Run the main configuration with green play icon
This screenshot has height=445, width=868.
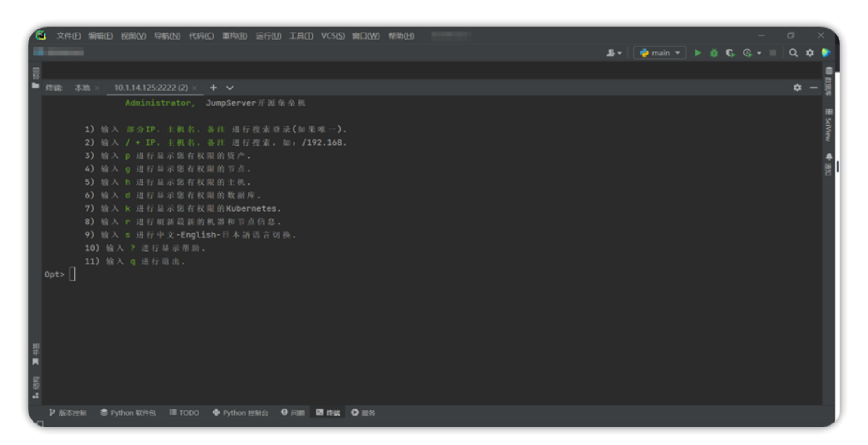pyautogui.click(x=698, y=53)
